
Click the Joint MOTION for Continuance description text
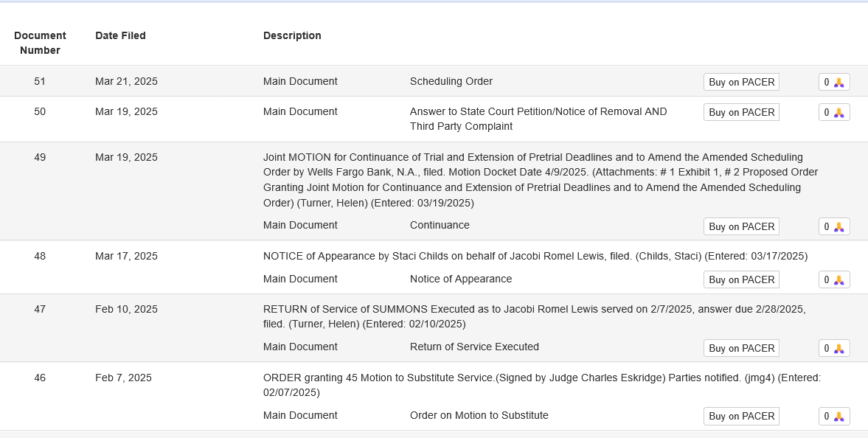(x=541, y=180)
